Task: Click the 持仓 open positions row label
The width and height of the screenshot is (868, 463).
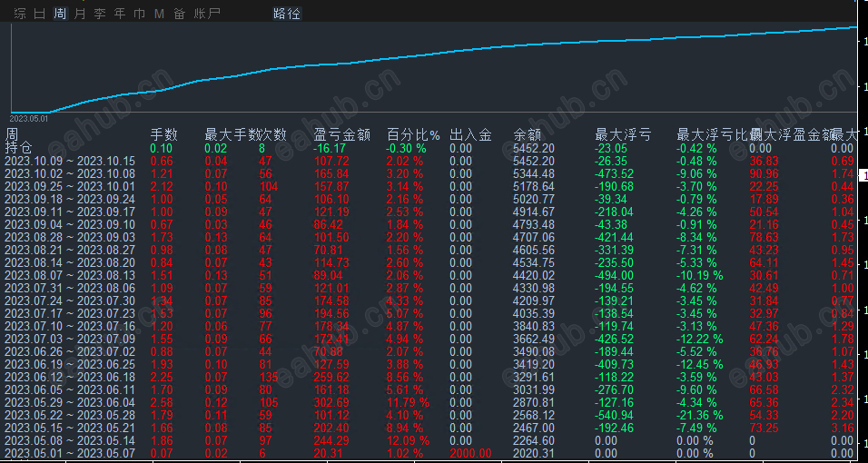Action: pos(19,148)
